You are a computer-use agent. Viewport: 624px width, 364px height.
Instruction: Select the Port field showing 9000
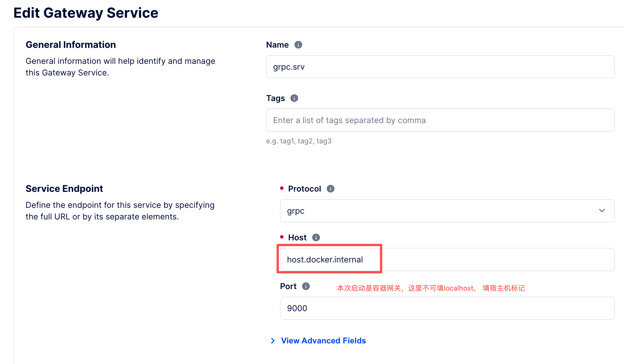click(x=447, y=308)
